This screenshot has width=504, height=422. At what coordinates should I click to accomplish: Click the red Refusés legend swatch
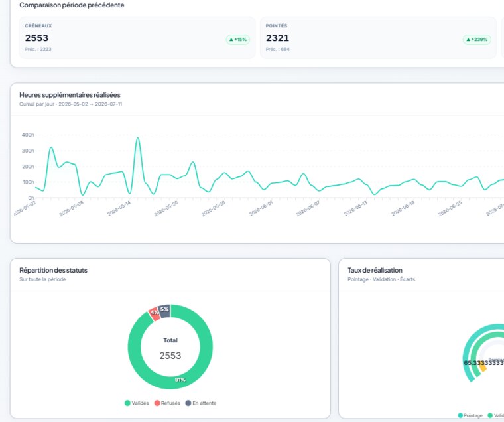(x=157, y=403)
